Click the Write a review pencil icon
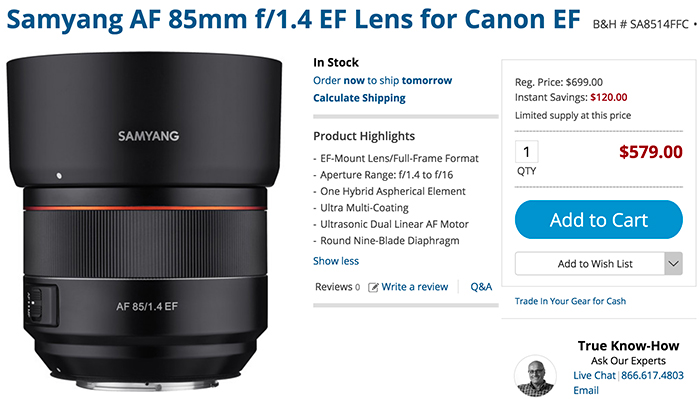This screenshot has width=700, height=399. pos(373,287)
